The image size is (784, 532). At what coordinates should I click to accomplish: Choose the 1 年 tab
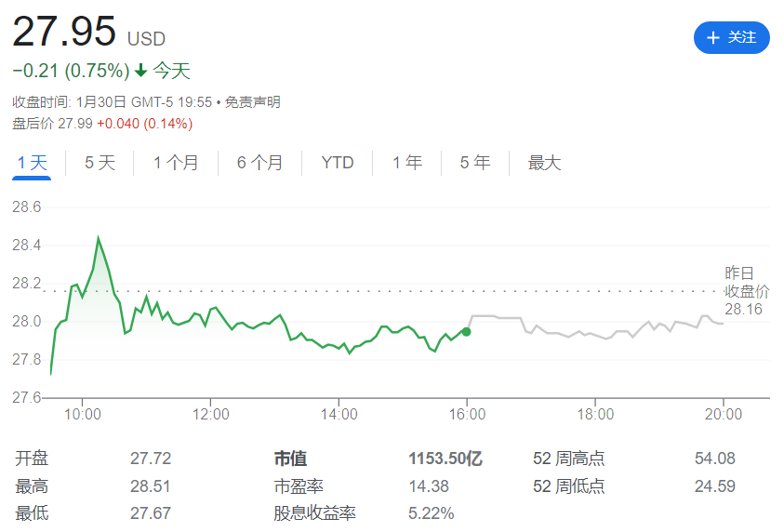[x=407, y=163]
